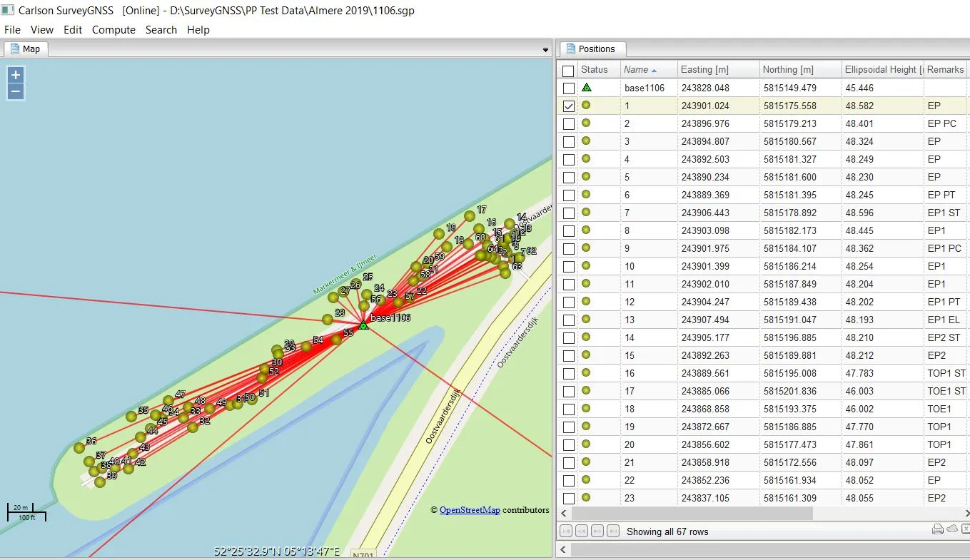This screenshot has height=560, width=970.
Task: Click survey point 36 marker on the map
Action: pos(79,448)
